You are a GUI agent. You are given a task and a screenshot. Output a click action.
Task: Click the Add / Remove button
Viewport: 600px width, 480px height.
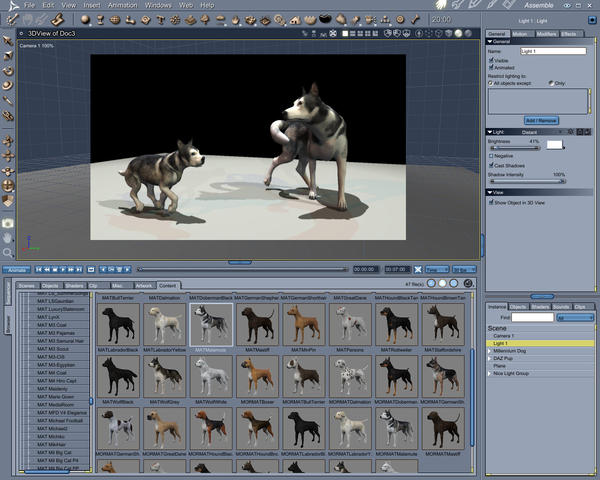tap(540, 120)
